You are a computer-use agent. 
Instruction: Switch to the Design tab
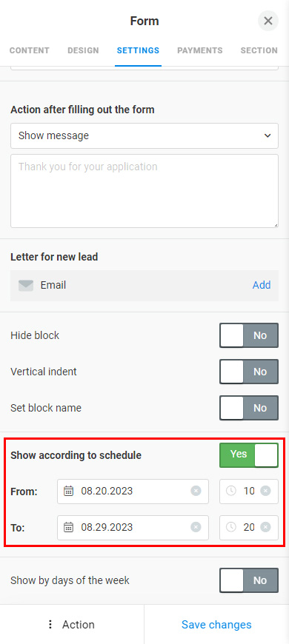click(83, 50)
